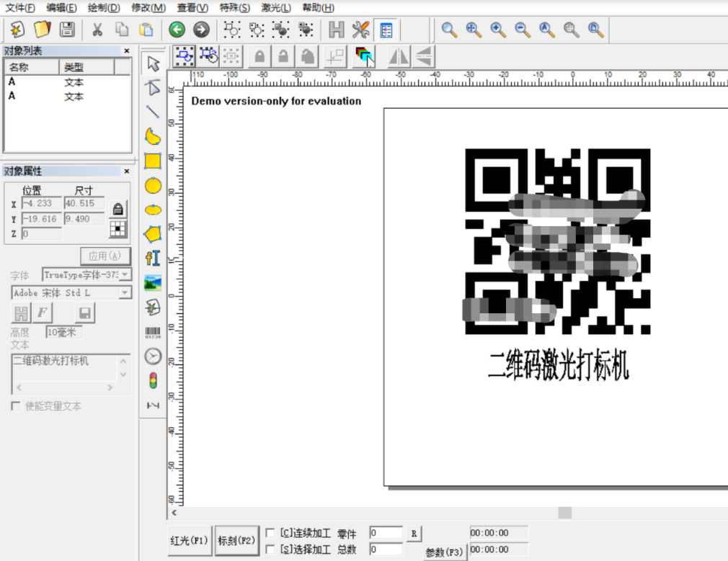Click the New document icon
The width and height of the screenshot is (728, 561).
pyautogui.click(x=17, y=30)
